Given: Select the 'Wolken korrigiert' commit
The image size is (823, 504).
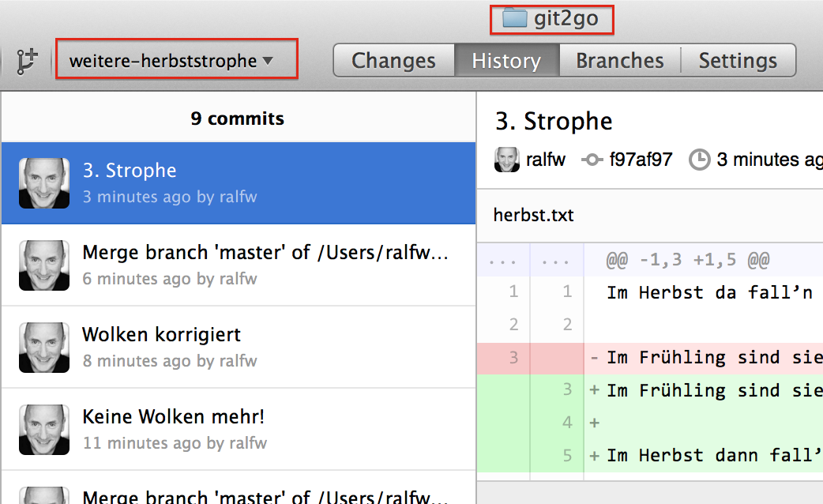Looking at the screenshot, I should 239,347.
